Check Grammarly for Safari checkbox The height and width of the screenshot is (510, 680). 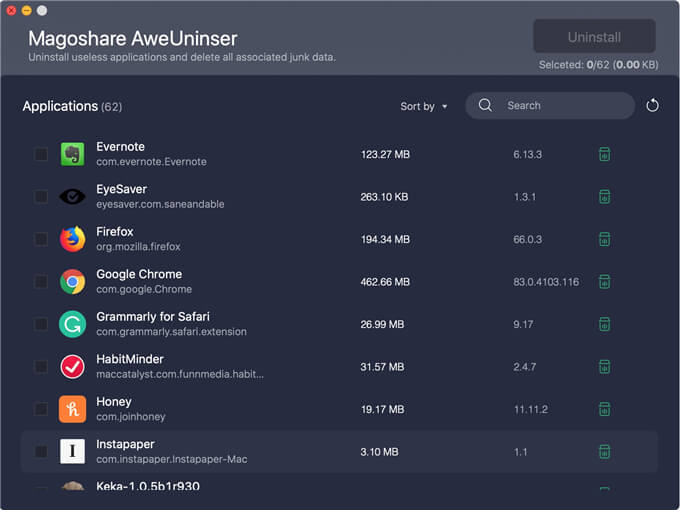coord(41,324)
